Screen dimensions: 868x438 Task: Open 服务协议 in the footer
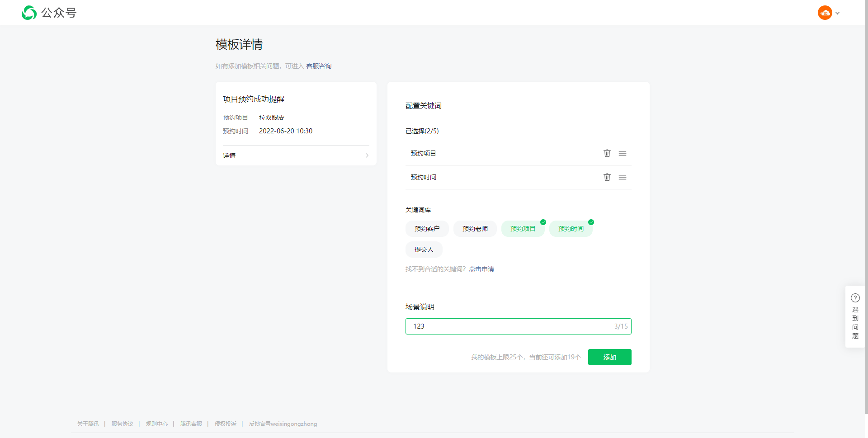point(122,424)
